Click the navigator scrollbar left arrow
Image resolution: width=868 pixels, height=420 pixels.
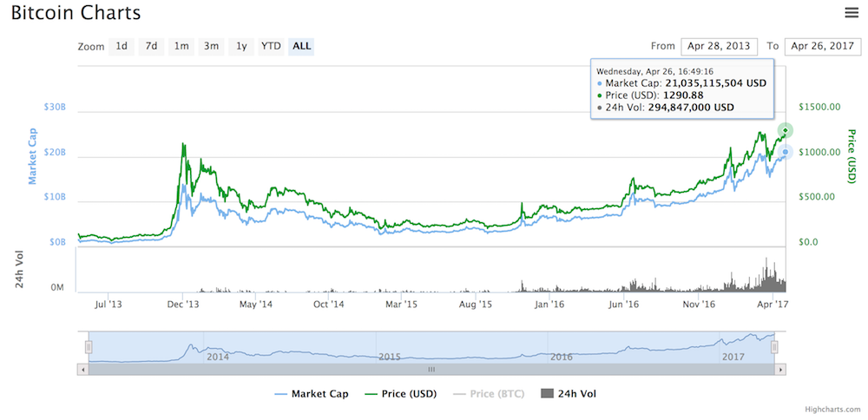[82, 369]
